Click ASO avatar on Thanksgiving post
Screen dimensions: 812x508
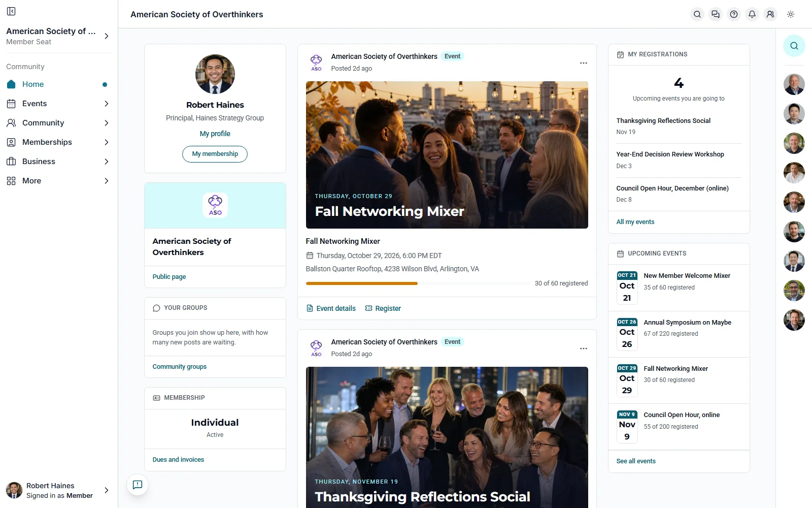(x=316, y=348)
